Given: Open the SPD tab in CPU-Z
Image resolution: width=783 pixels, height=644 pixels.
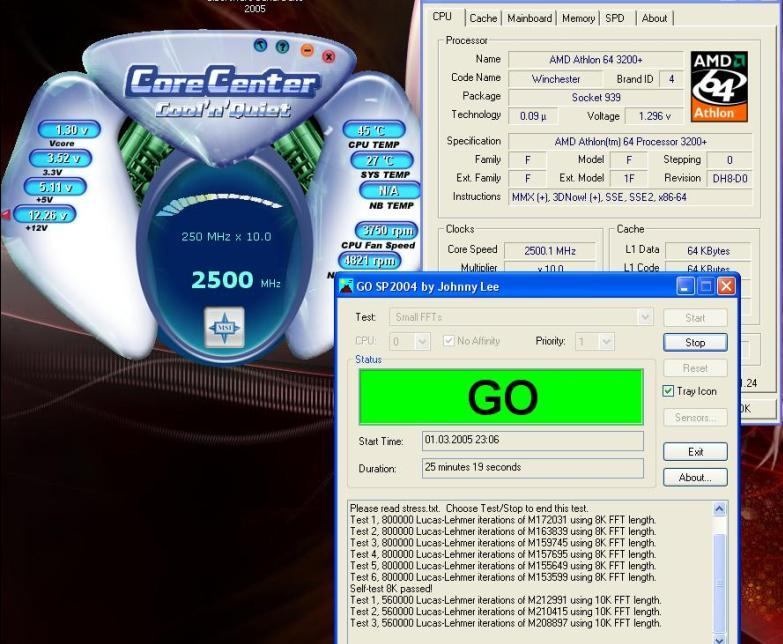Looking at the screenshot, I should pyautogui.click(x=615, y=18).
